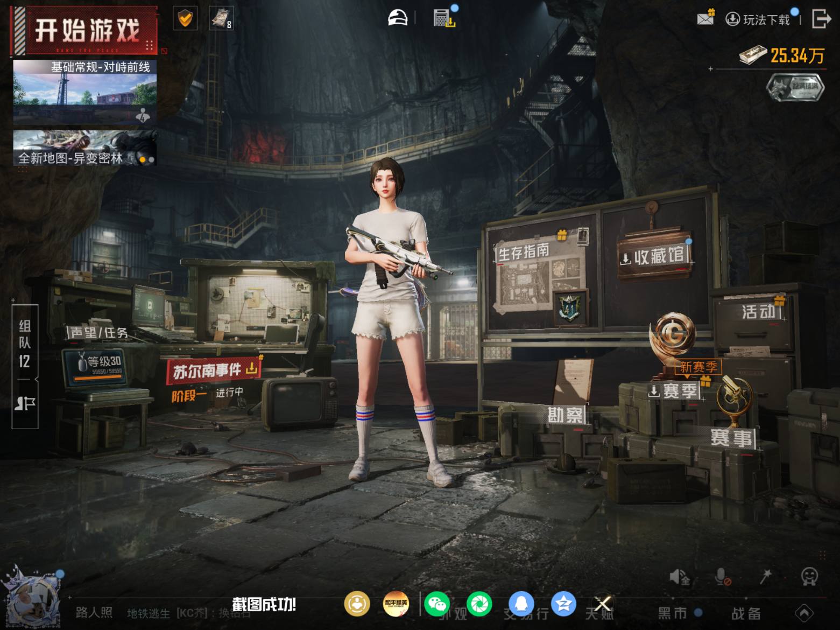Click the silver wolf rank badge
Viewport: 840px width, 630px height.
795,87
